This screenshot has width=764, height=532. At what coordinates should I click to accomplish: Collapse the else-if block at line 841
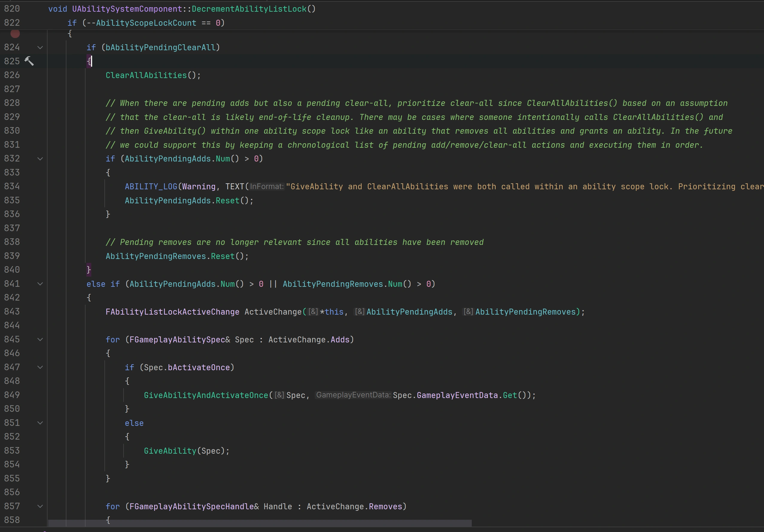coord(40,284)
